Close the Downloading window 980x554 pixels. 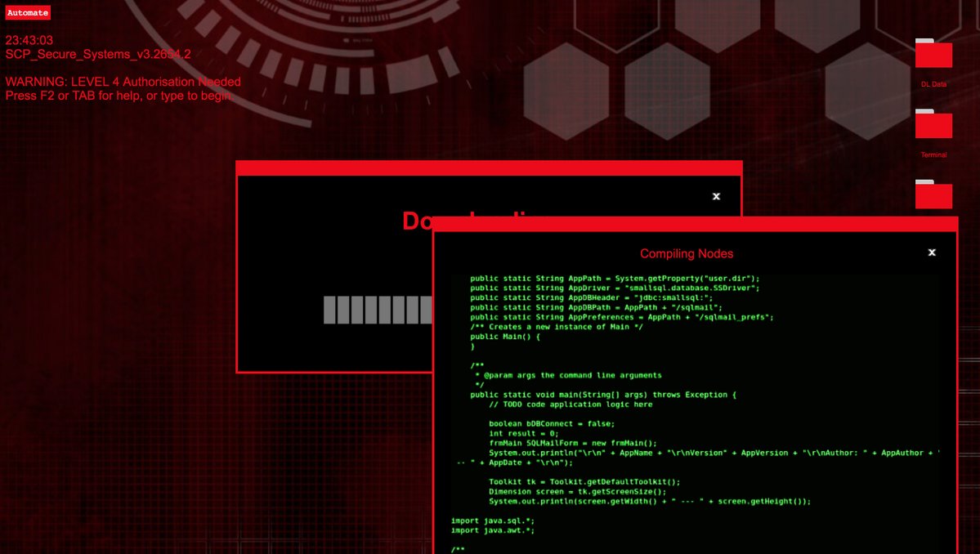(x=716, y=196)
